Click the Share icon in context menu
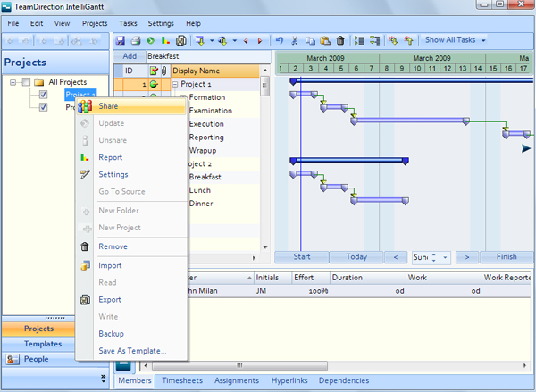Screen dimensions: 536x392 click(x=85, y=107)
